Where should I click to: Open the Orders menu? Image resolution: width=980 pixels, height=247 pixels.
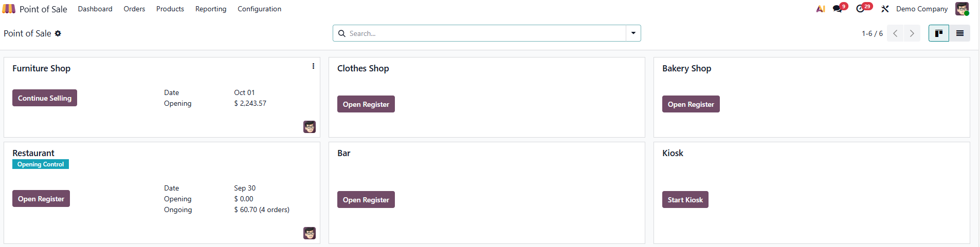(134, 9)
